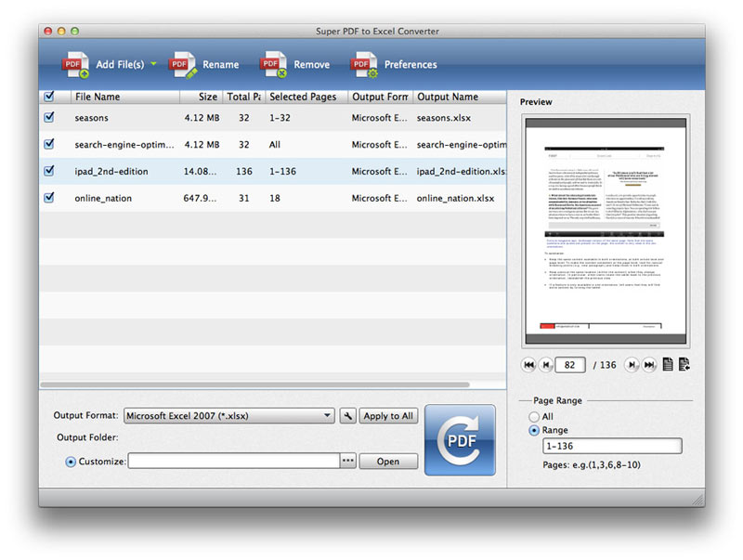Select the search-engine-optim file row

tap(273, 145)
